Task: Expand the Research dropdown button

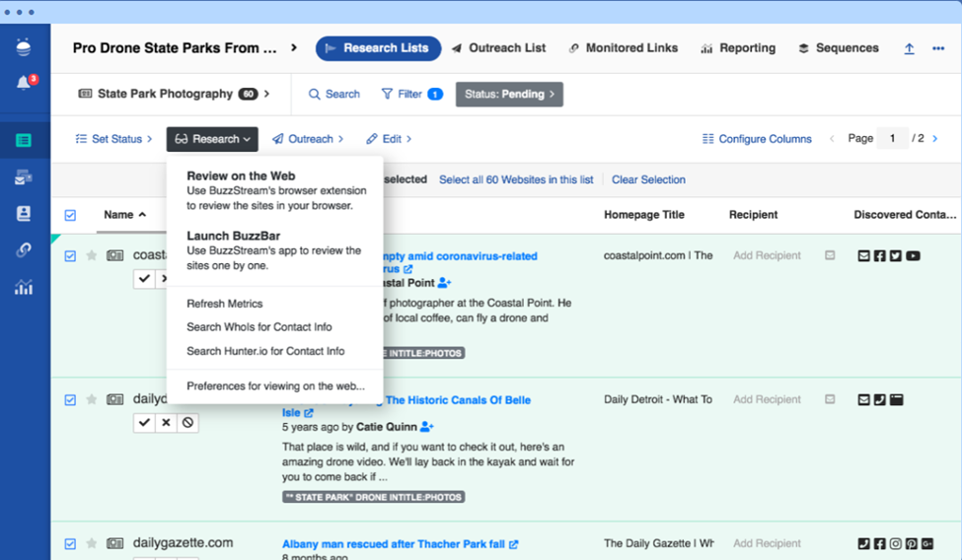Action: 212,139
